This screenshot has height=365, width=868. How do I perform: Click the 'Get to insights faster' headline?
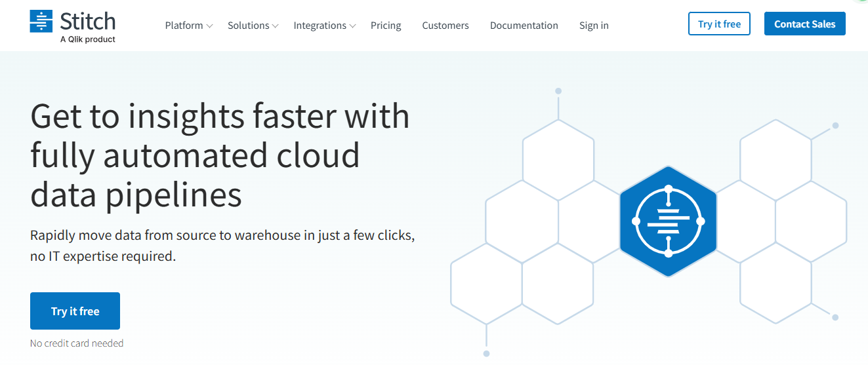point(220,156)
